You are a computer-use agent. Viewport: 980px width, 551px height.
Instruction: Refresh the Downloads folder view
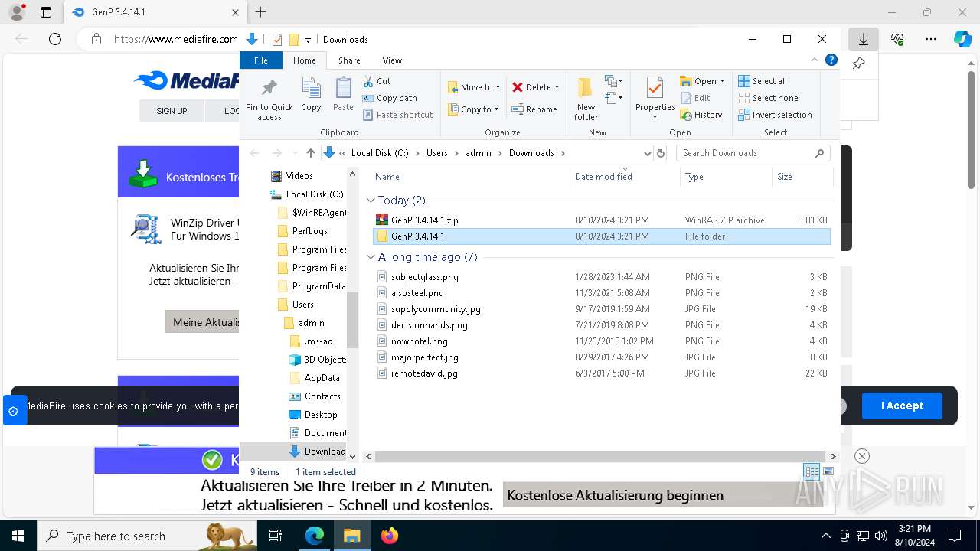(x=661, y=153)
